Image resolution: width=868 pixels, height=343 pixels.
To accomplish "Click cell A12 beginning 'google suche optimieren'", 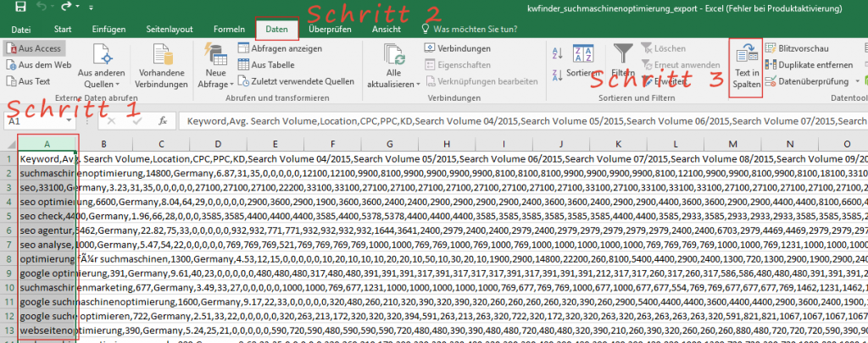I will (x=47, y=315).
